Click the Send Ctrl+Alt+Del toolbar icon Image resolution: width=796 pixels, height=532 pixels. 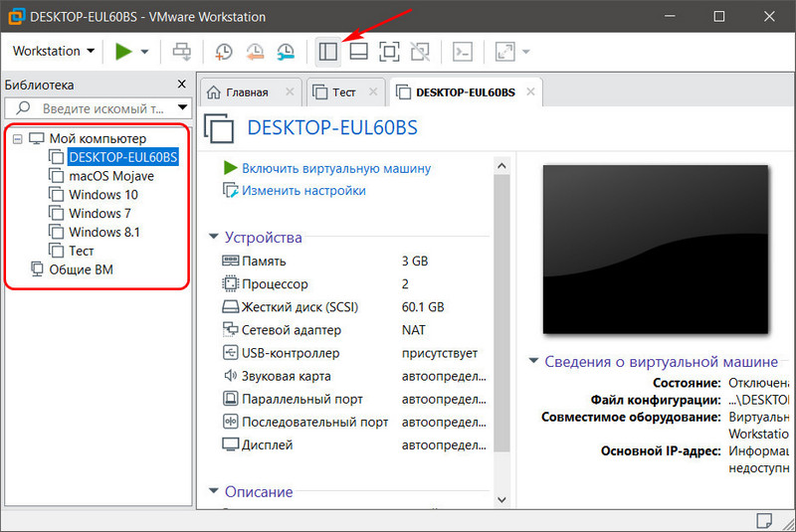182,52
